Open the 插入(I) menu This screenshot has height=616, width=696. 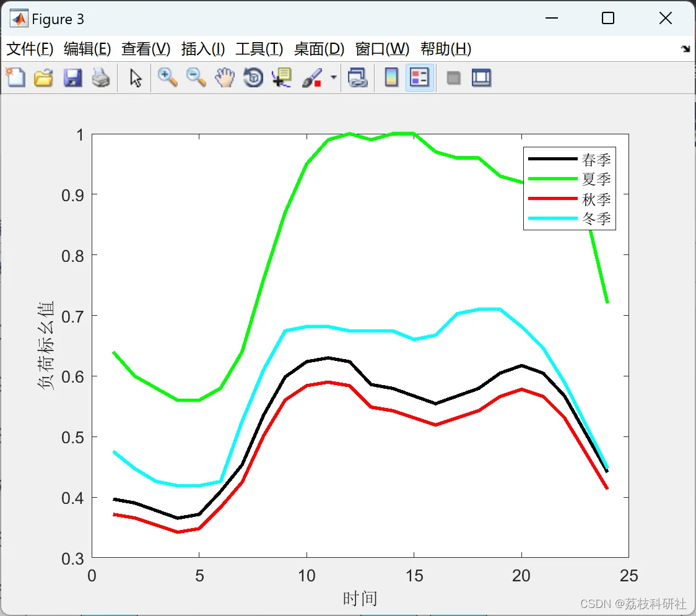[x=203, y=49]
